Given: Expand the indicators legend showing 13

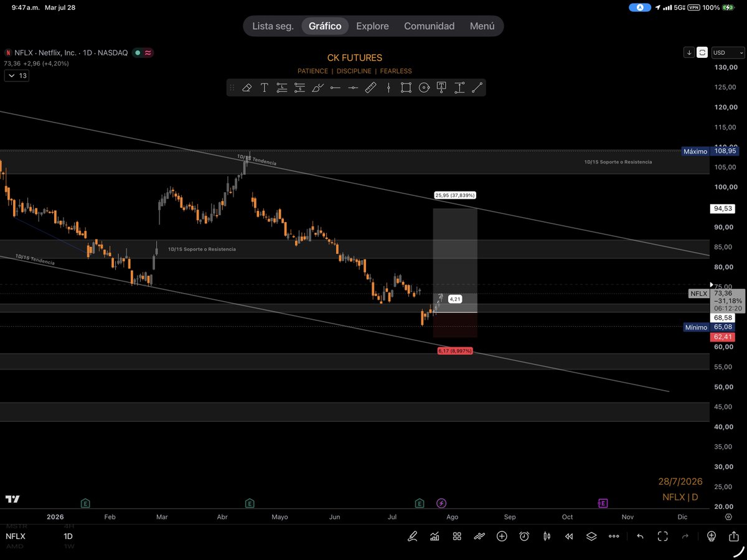Looking at the screenshot, I should (16, 76).
